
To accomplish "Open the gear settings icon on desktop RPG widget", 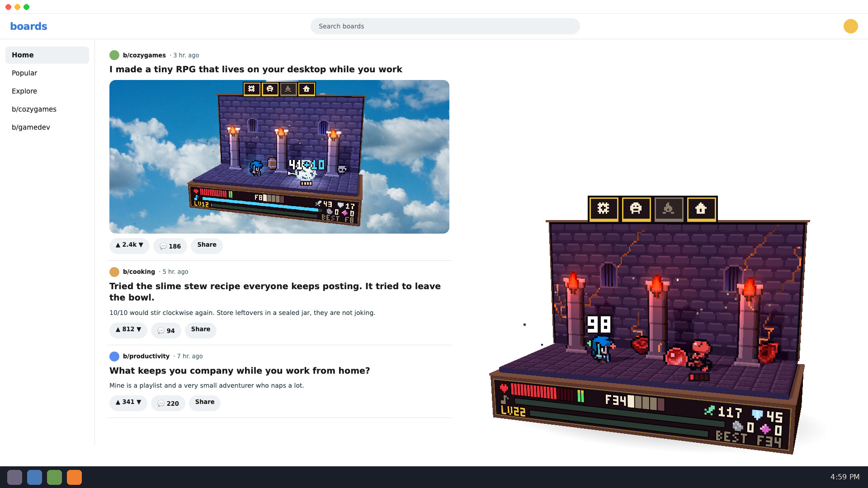I will pyautogui.click(x=604, y=208).
